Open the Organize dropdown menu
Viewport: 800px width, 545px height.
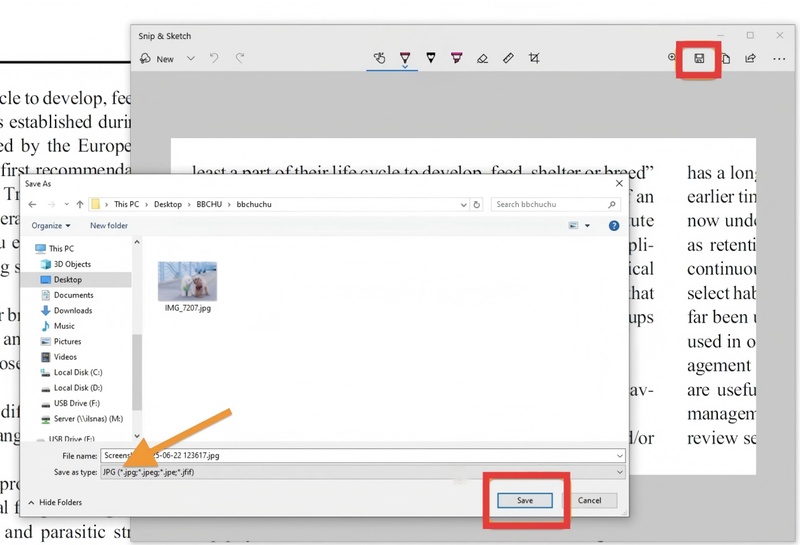[x=51, y=226]
